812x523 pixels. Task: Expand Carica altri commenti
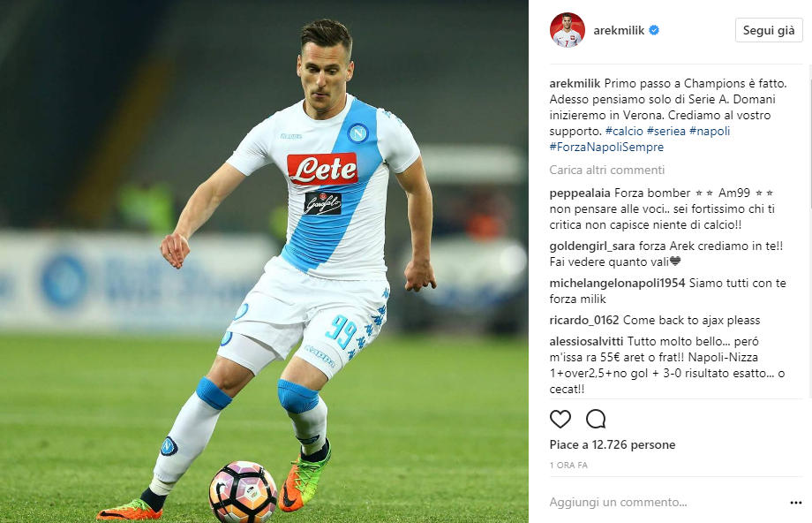click(607, 170)
